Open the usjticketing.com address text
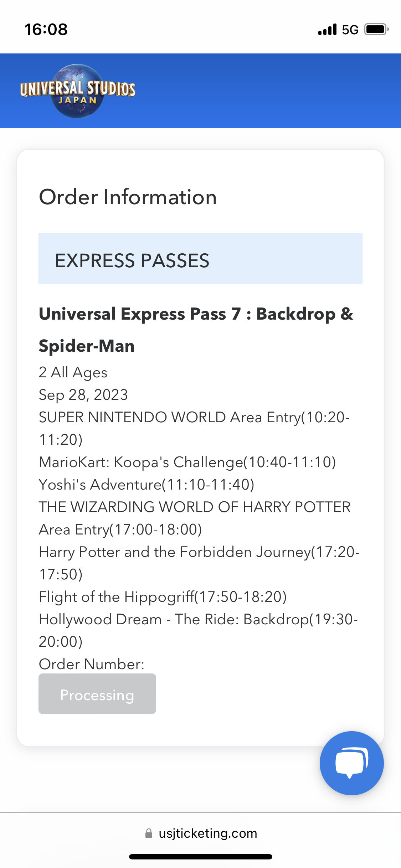Viewport: 401px width, 868px height. tap(208, 833)
